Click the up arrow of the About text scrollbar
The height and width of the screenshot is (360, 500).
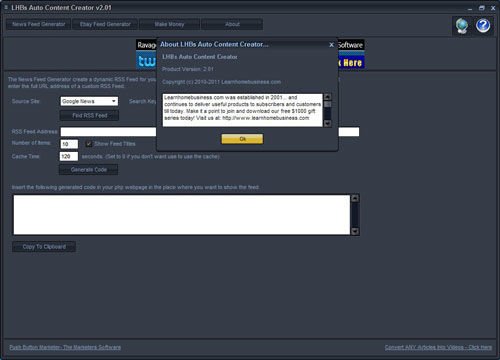pos(328,97)
